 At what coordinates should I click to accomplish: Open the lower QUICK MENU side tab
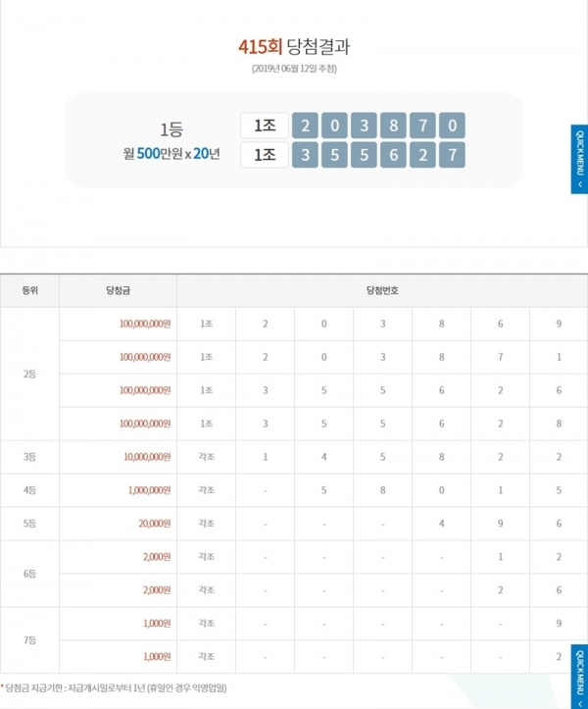click(x=579, y=677)
